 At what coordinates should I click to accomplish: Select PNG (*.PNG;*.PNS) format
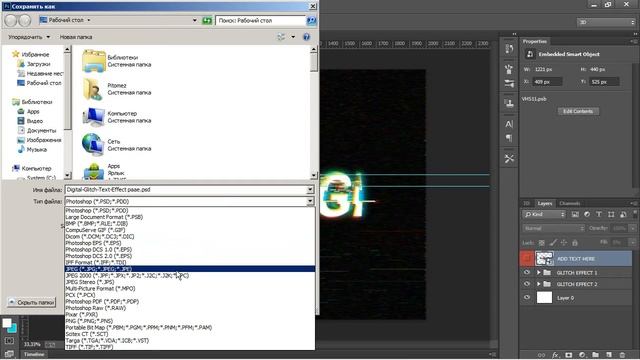click(x=190, y=321)
